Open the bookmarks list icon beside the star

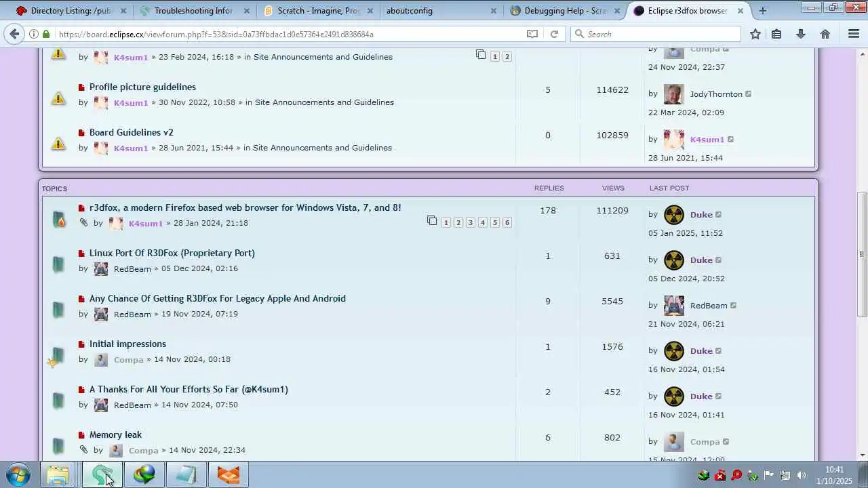pos(776,34)
